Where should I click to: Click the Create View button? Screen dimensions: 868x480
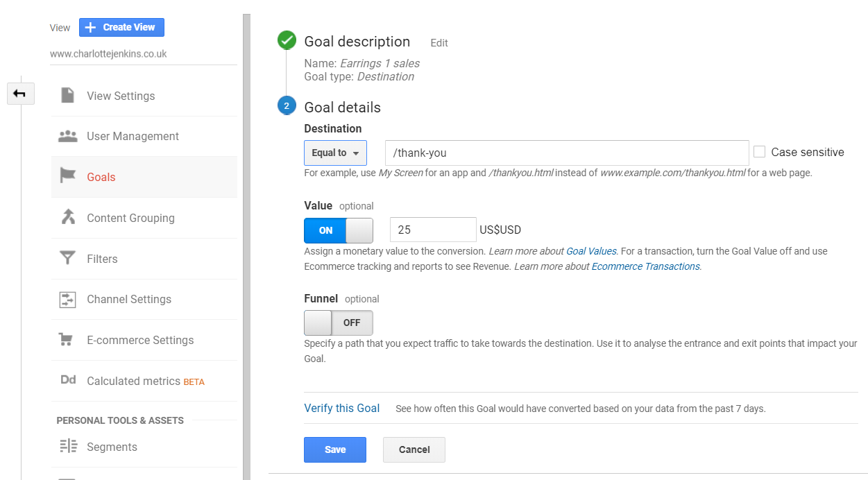121,27
